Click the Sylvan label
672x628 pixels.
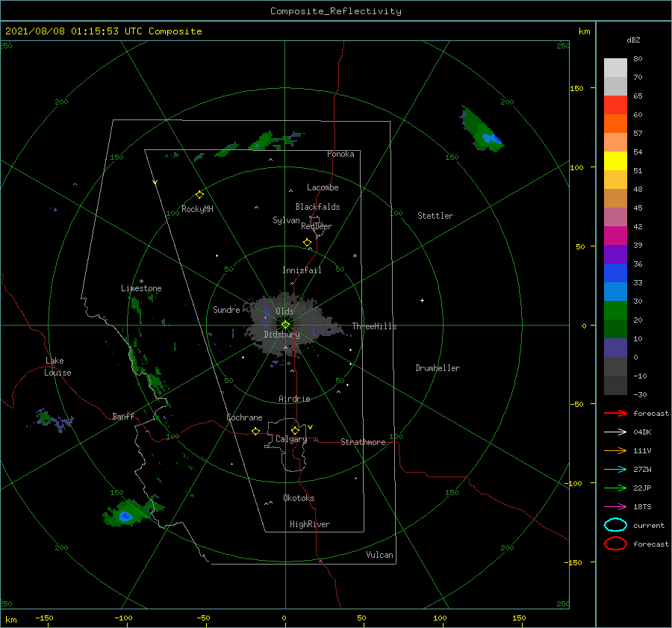pos(286,220)
